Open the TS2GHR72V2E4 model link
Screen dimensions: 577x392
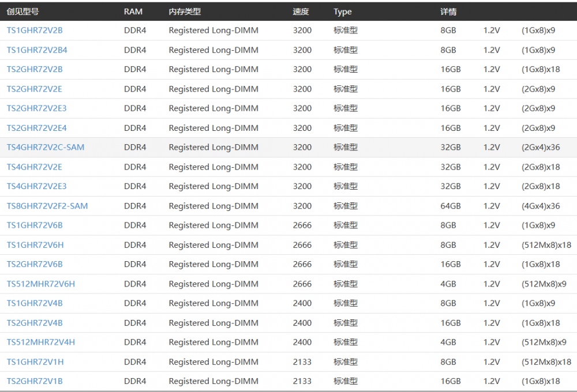37,128
